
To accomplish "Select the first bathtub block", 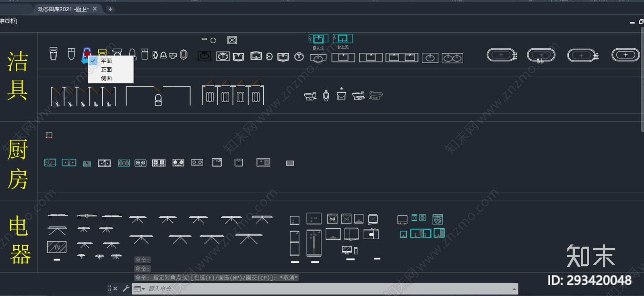I will [502, 55].
